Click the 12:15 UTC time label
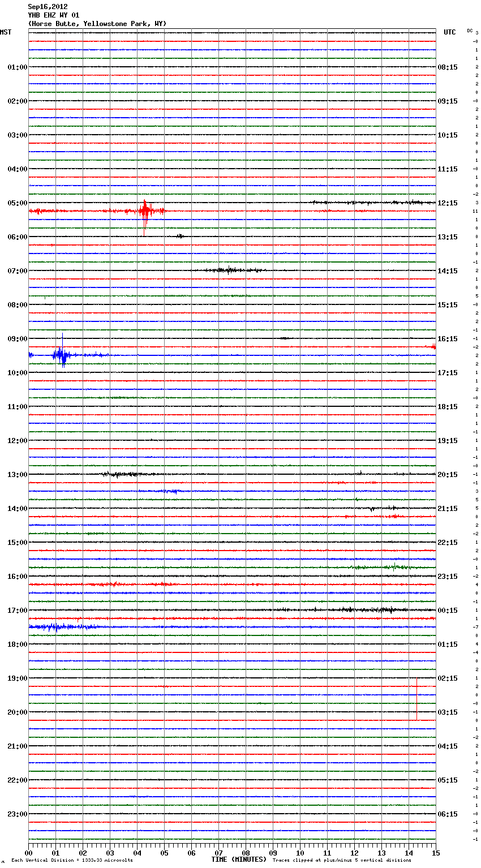 coord(448,203)
